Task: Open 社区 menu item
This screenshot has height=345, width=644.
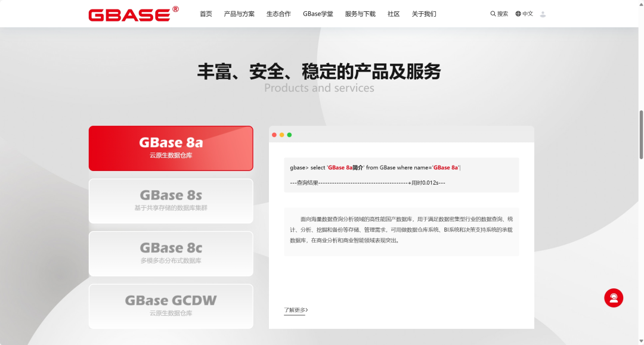Action: (394, 14)
